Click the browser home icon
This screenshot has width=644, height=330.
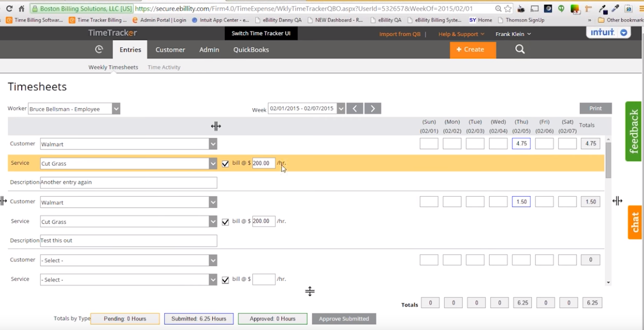pos(21,8)
